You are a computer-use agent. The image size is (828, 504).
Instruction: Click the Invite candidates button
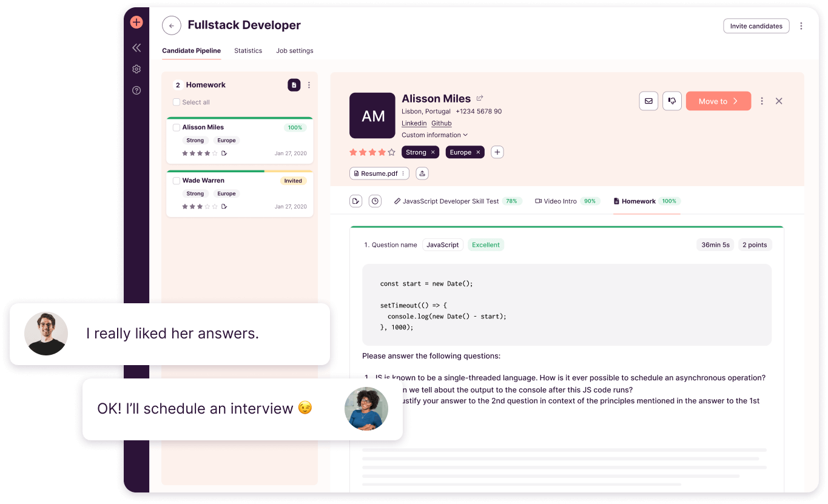[x=756, y=26]
